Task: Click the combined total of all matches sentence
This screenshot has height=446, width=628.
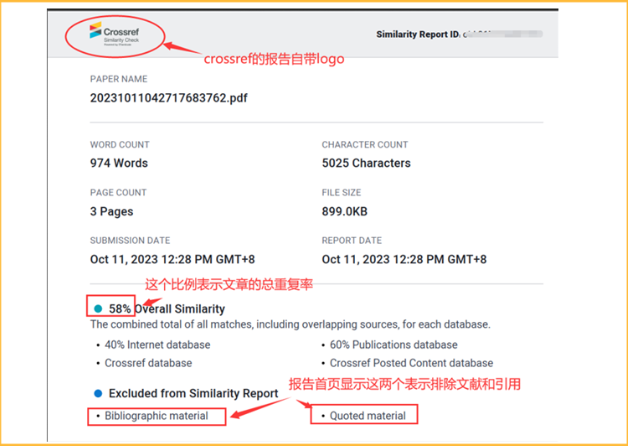Action: point(290,324)
